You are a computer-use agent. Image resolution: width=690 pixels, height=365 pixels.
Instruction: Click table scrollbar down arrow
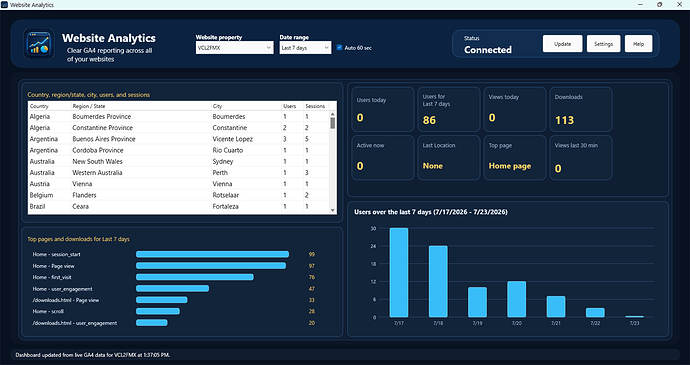[x=333, y=210]
